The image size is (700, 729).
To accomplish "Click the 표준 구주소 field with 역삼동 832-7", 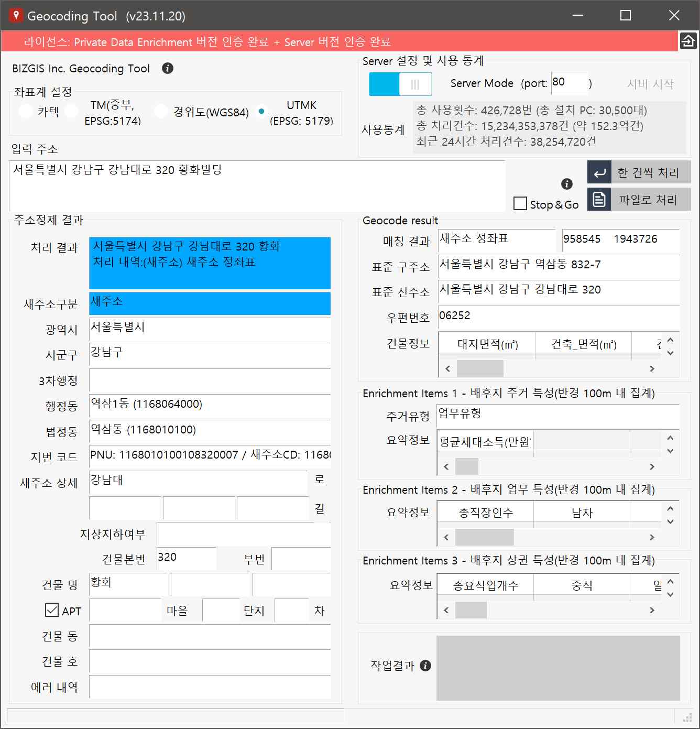I will 559,267.
